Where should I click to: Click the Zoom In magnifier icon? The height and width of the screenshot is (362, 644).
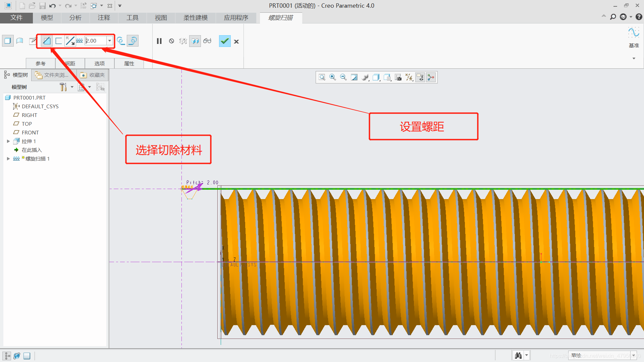point(332,77)
